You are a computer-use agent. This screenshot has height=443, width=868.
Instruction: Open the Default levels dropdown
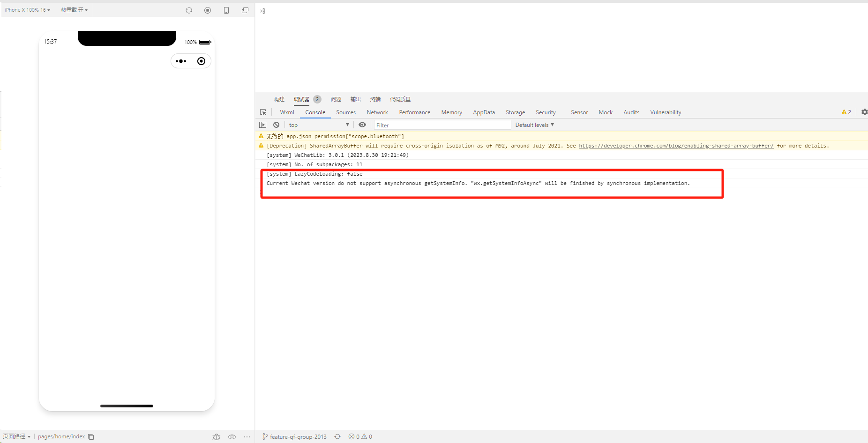pyautogui.click(x=535, y=125)
